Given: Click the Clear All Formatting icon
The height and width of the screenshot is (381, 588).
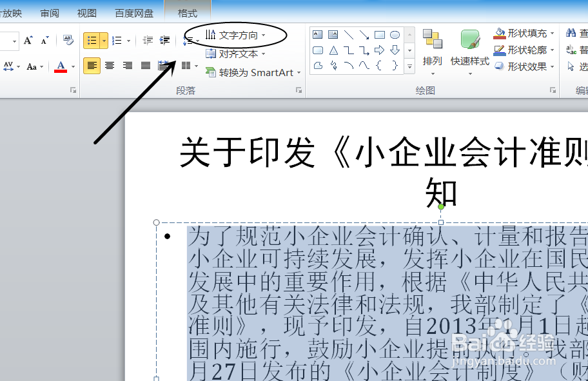Looking at the screenshot, I should point(68,41).
